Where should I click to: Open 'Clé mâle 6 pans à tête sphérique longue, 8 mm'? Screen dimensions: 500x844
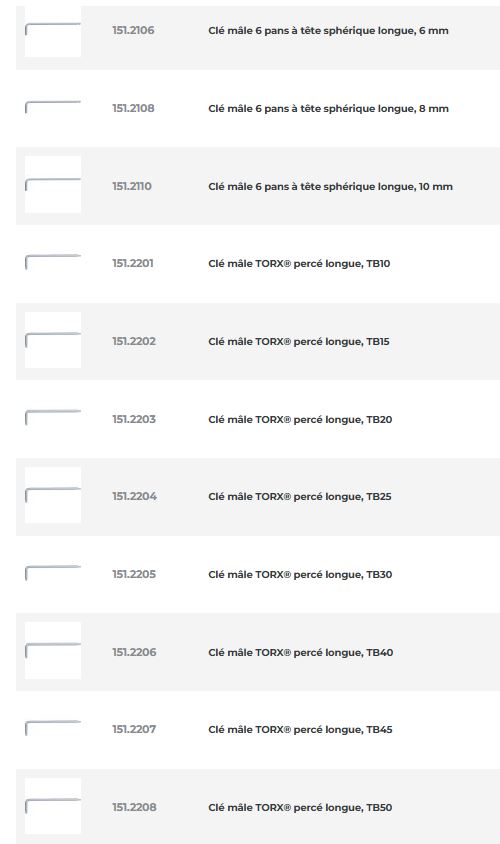click(x=328, y=109)
